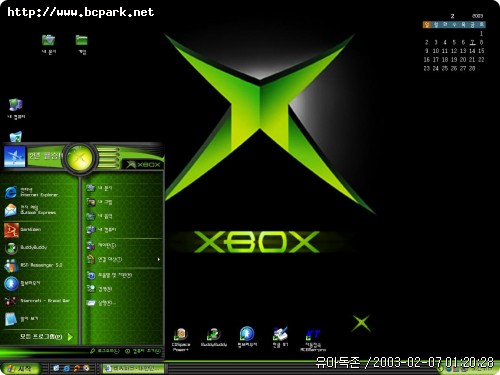
Task: Click date 28 in the desktop calendar
Action: coord(472,68)
